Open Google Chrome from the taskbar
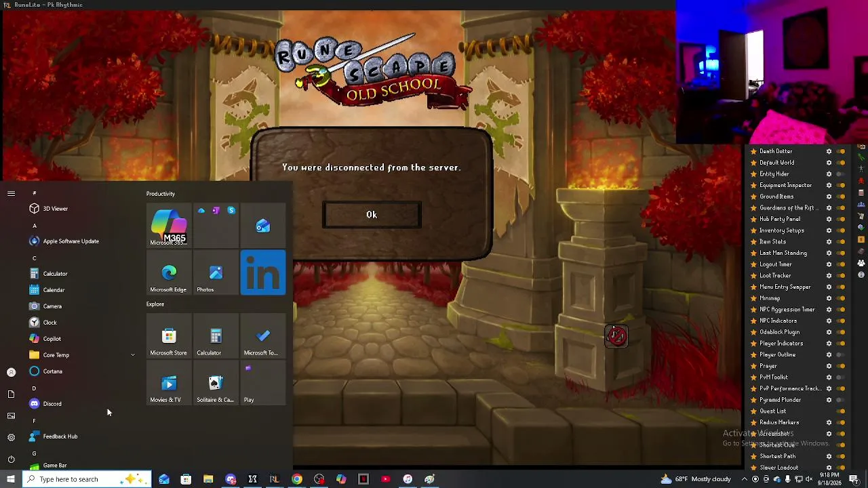The image size is (868, 488). click(297, 479)
